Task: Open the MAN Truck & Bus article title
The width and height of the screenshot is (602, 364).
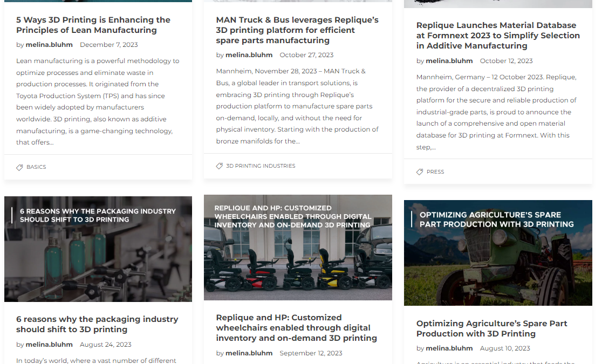Action: [x=297, y=30]
